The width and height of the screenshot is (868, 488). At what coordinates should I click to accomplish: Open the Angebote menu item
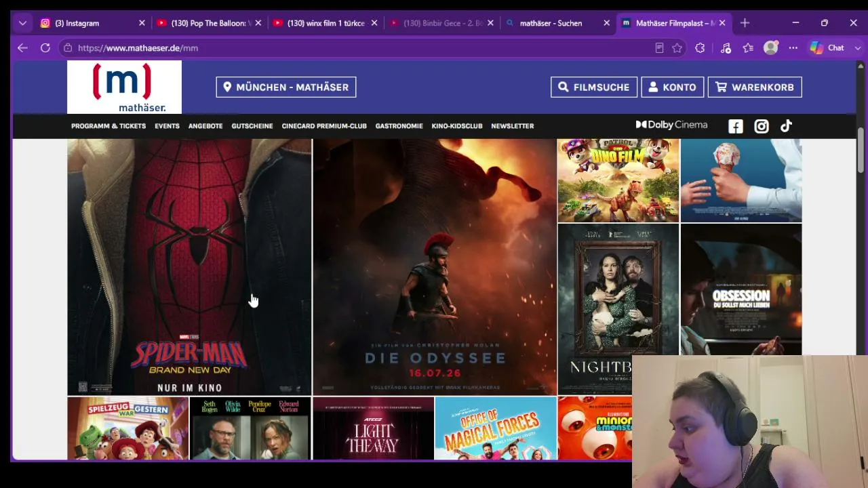pos(205,126)
